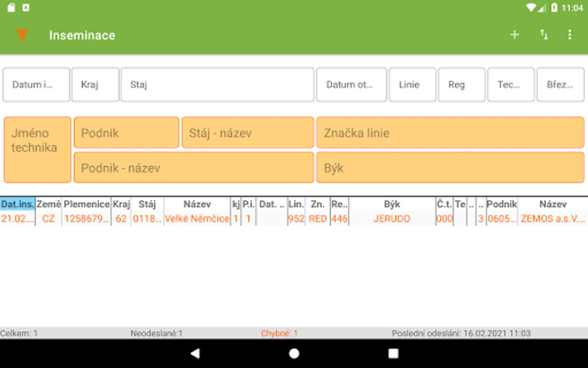Select the CZ country cell
The width and height of the screenshot is (588, 368).
coord(49,219)
